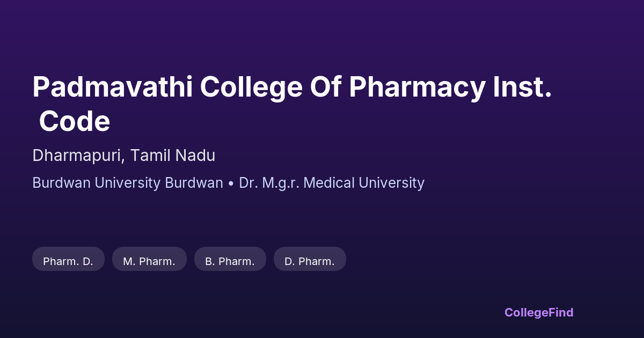Click the bullet separator between universities
Viewport: 644px width, 338px height.
(231, 183)
